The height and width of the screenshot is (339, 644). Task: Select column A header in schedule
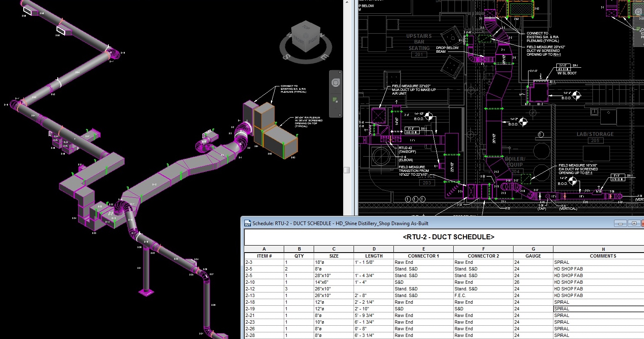264,249
